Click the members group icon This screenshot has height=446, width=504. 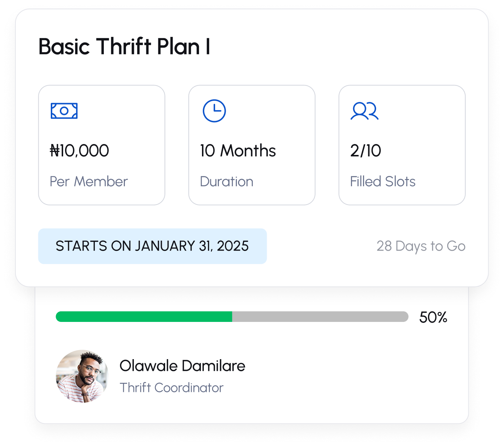pyautogui.click(x=364, y=111)
